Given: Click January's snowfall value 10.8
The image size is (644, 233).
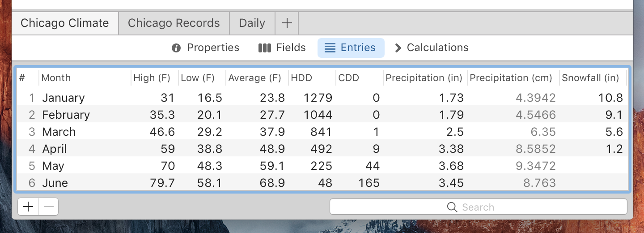Looking at the screenshot, I should point(610,98).
